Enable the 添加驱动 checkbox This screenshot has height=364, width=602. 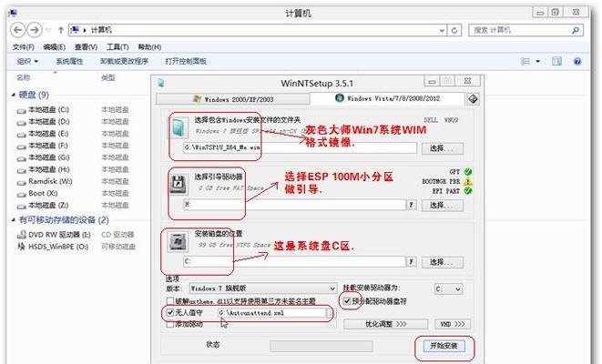(170, 324)
